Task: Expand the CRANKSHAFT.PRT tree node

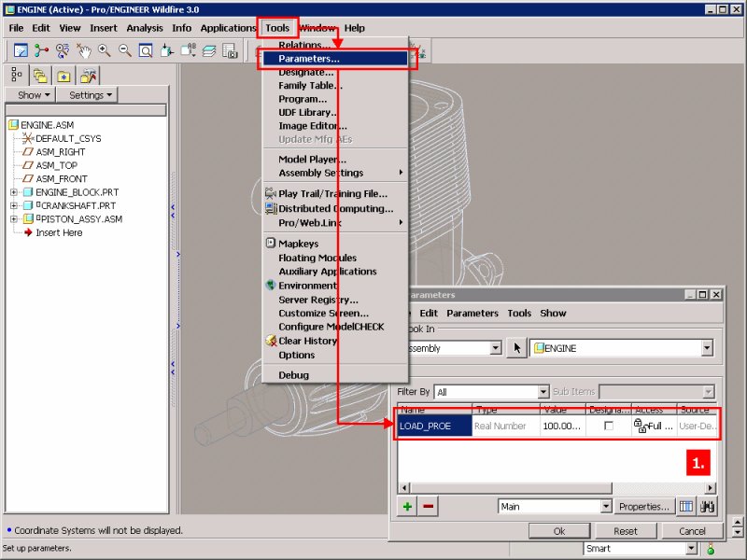Action: pyautogui.click(x=14, y=205)
